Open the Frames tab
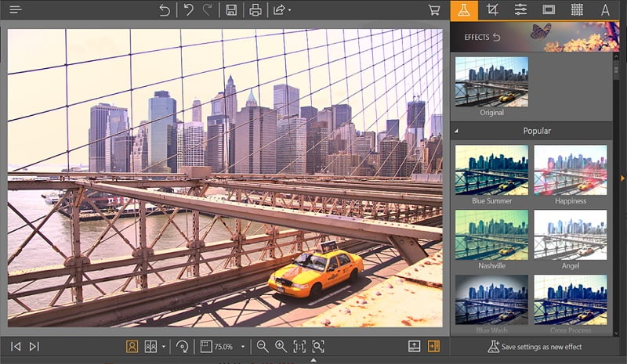 click(x=549, y=10)
